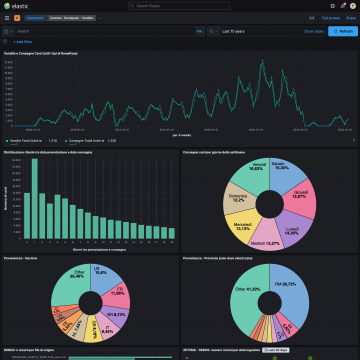Click the Add filter link
The width and height of the screenshot is (360, 360).
pos(23,42)
